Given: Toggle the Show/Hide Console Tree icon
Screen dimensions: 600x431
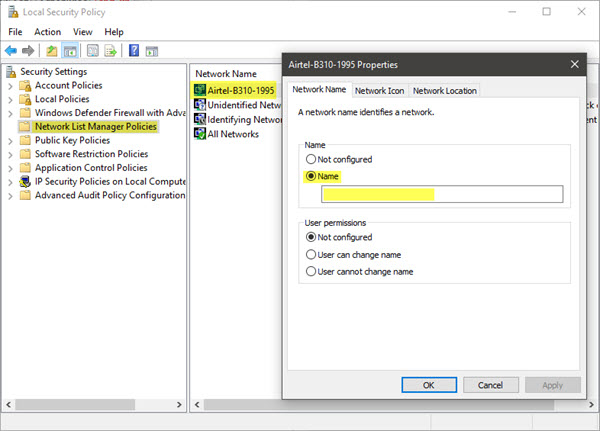Looking at the screenshot, I should tap(70, 51).
